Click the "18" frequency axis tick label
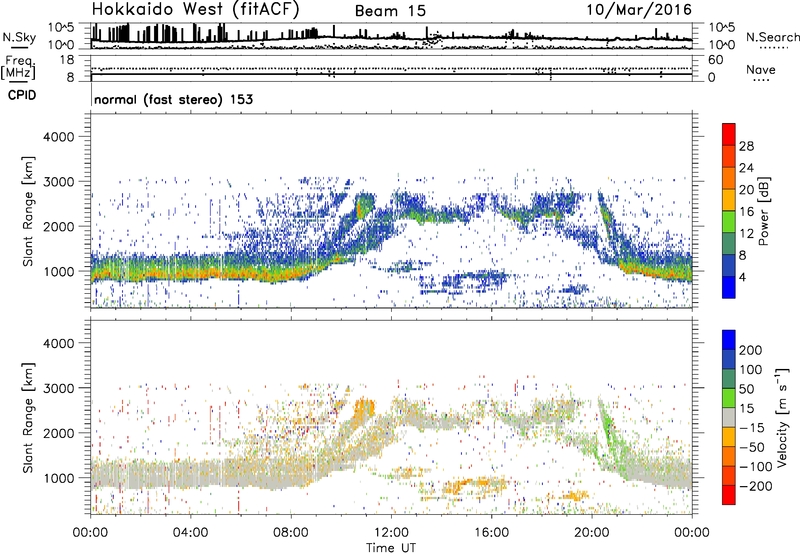This screenshot has height=554, width=800. 67,60
